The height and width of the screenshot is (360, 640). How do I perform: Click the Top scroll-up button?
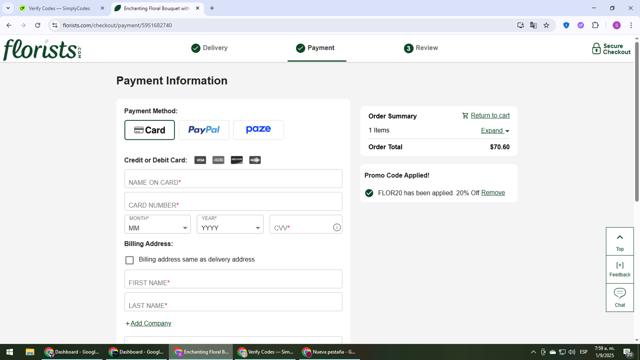[x=620, y=242]
